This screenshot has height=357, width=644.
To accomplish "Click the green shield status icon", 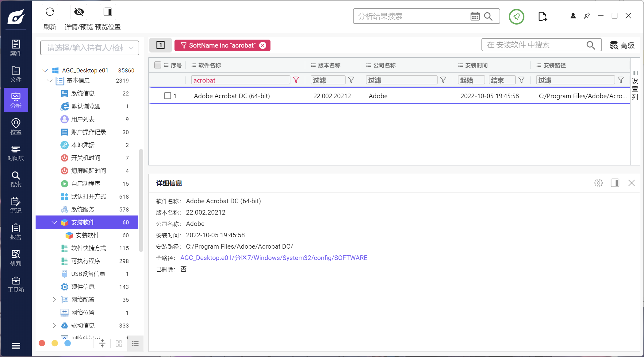I will click(516, 17).
